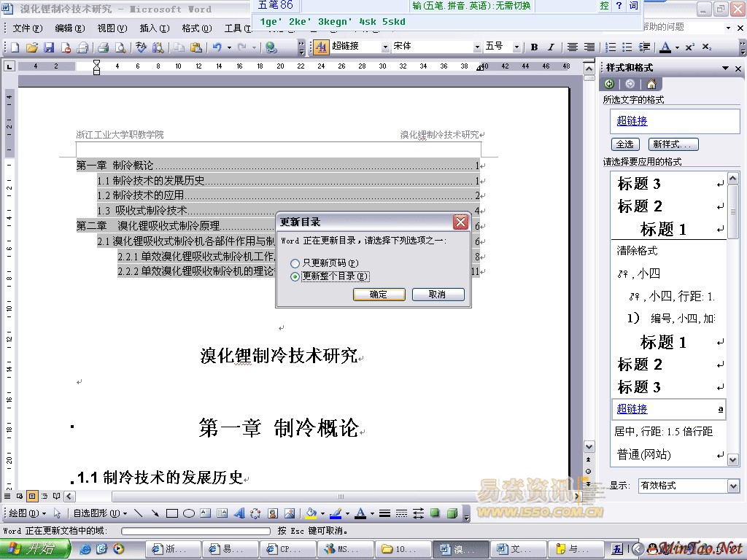Open print preview from the toolbar
Screen dimensions: 747x560
point(120,47)
